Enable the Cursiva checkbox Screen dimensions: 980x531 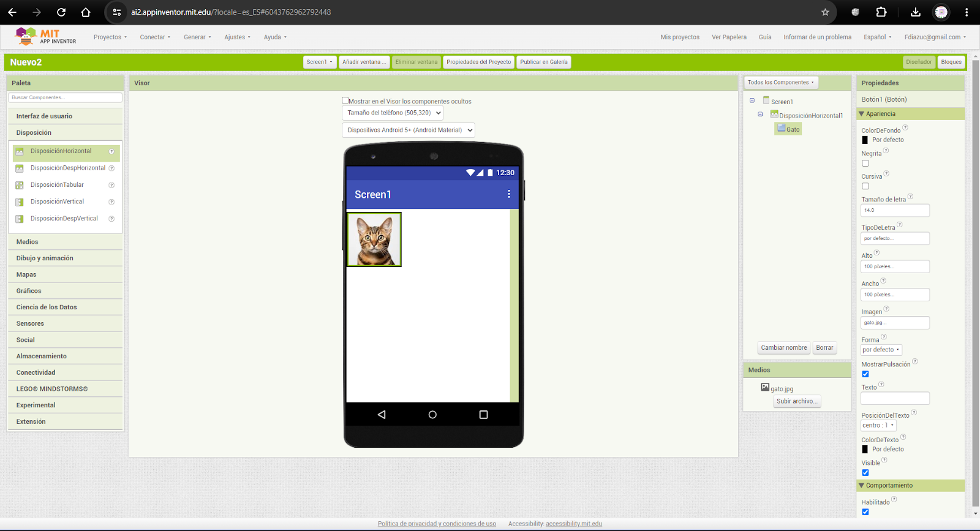click(865, 186)
